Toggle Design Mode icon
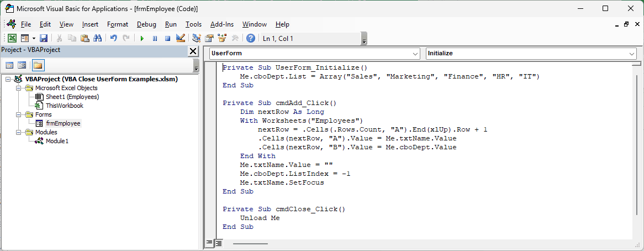The image size is (644, 251). coord(180,38)
